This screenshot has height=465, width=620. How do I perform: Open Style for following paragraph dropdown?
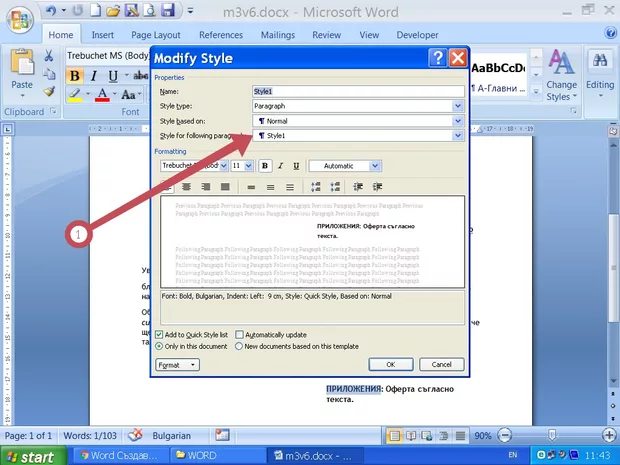[457, 136]
